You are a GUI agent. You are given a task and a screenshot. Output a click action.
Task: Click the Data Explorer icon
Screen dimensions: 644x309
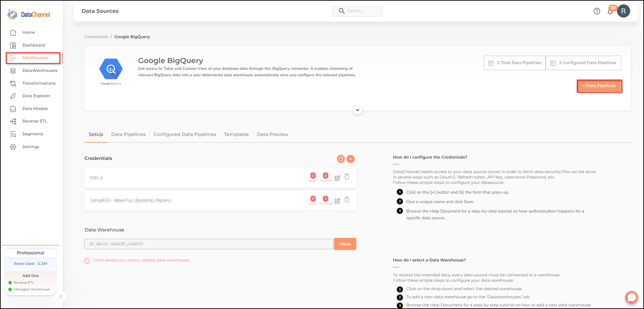pos(13,96)
